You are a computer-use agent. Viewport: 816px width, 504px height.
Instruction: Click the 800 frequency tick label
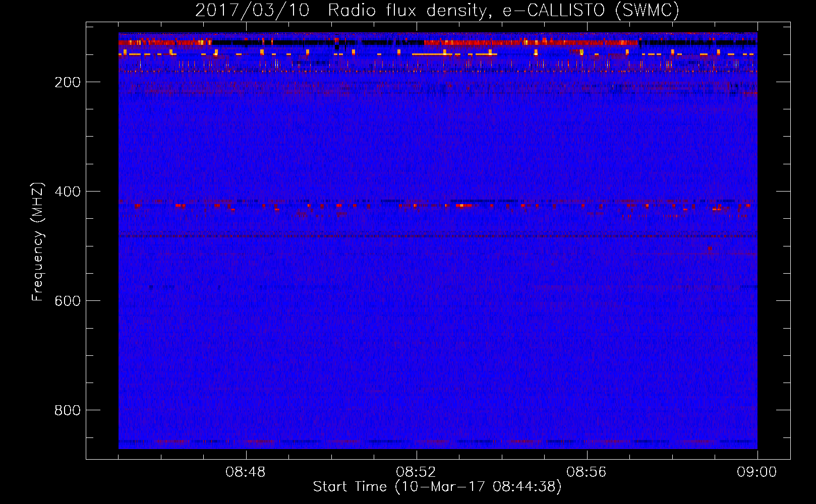(x=68, y=410)
